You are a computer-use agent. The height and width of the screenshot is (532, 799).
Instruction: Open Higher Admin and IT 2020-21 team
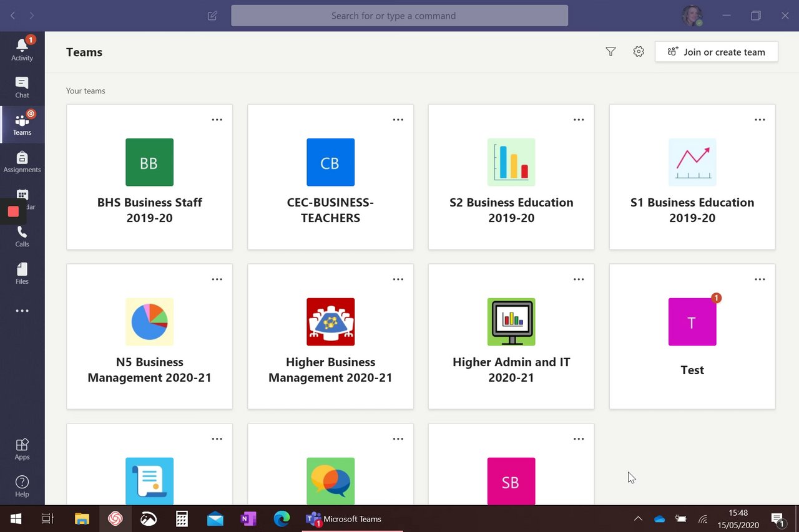(511, 337)
